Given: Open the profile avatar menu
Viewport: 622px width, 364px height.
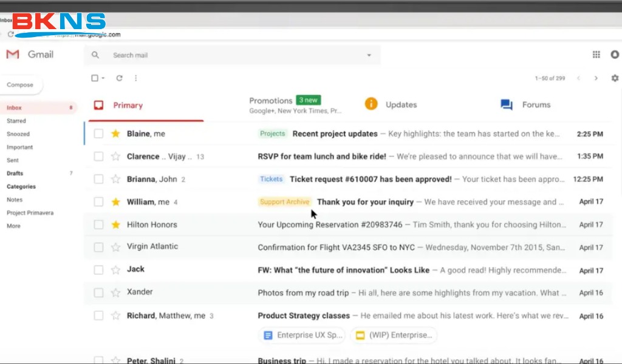Looking at the screenshot, I should coord(615,54).
